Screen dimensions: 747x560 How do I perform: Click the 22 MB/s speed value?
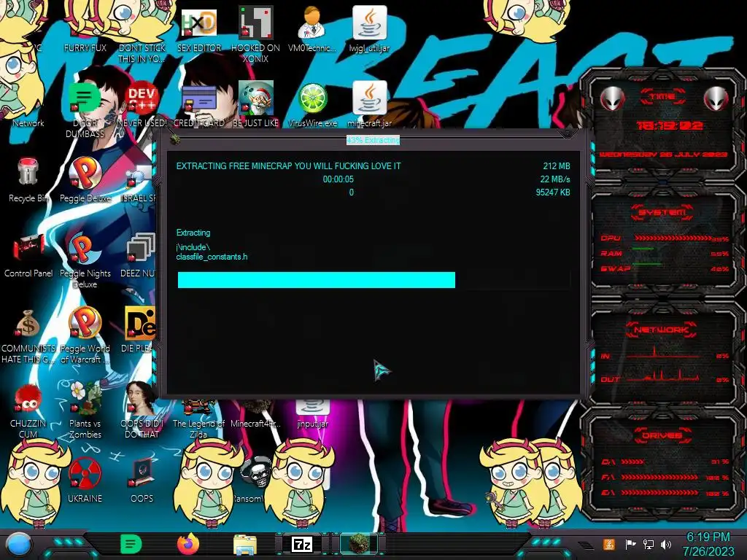coord(555,179)
